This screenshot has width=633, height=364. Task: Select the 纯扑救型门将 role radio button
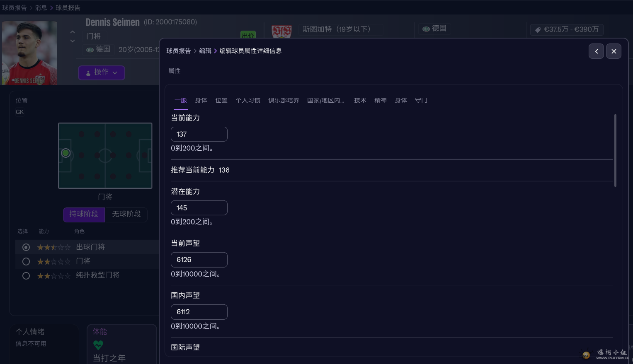pyautogui.click(x=26, y=275)
